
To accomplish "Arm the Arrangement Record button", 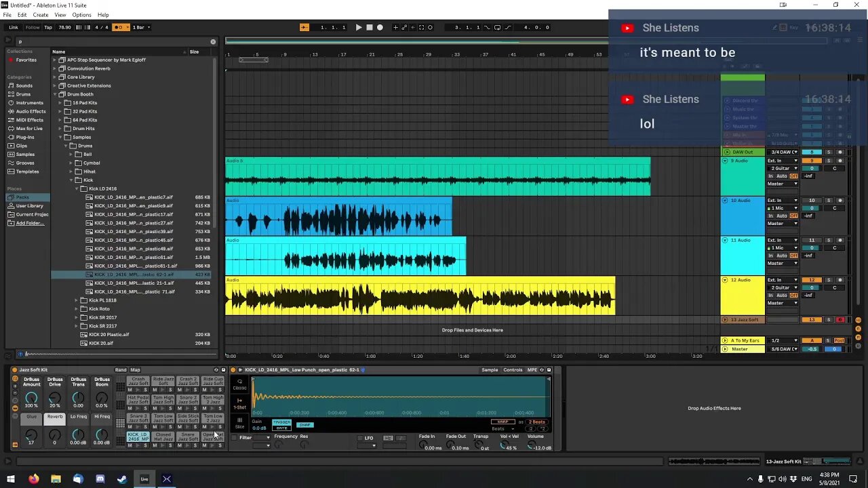I will coord(380,27).
